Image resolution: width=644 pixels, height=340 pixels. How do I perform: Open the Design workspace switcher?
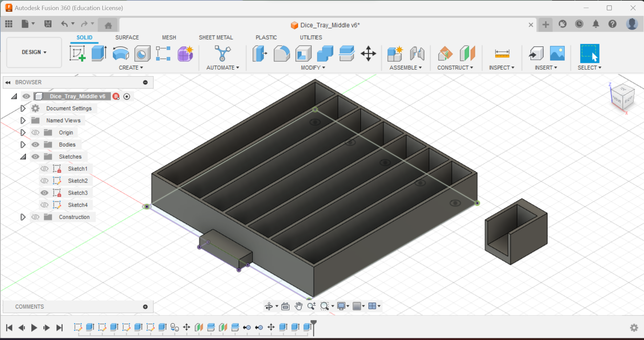click(34, 52)
